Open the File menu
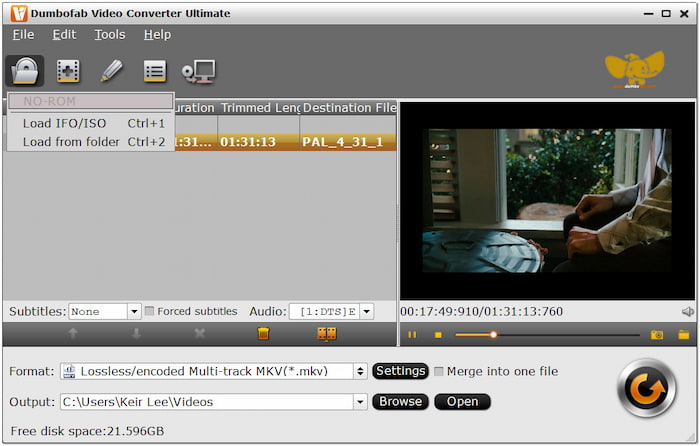700x446 pixels. (x=23, y=34)
